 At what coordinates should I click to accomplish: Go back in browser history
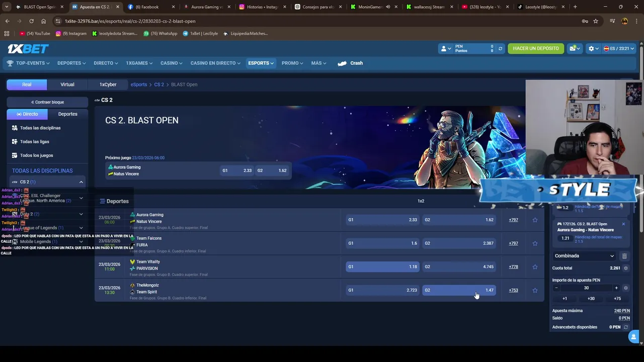7,21
